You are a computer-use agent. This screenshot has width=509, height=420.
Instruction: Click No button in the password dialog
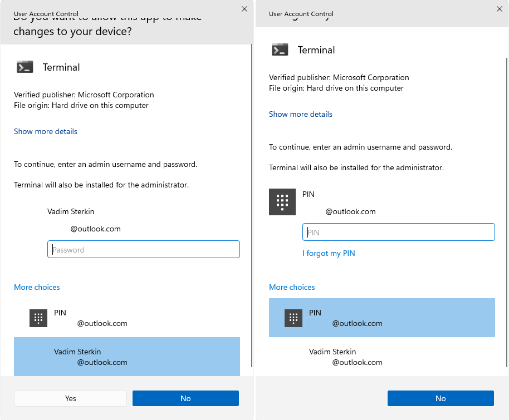[185, 398]
